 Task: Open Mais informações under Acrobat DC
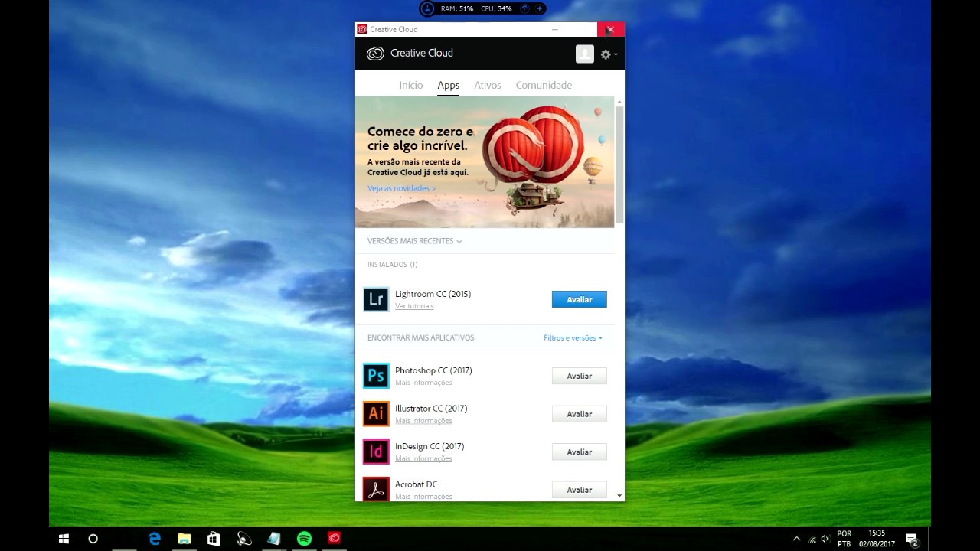pos(423,497)
